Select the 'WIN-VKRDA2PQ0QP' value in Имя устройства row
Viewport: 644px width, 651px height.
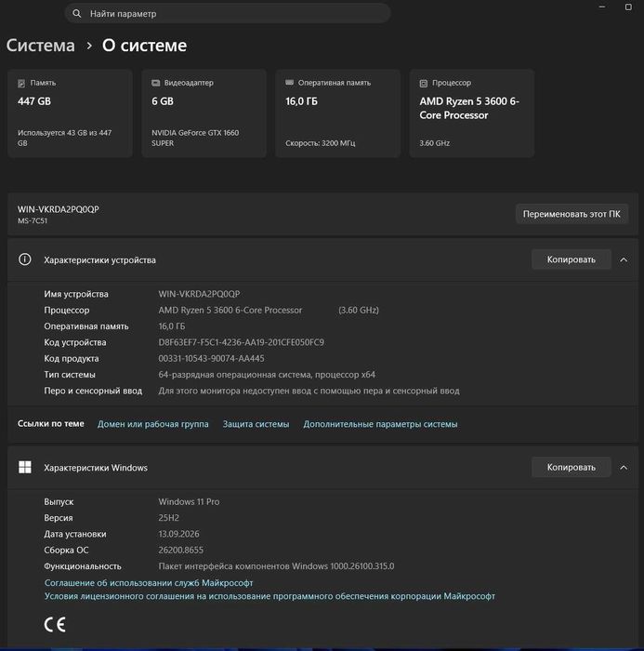click(x=199, y=294)
